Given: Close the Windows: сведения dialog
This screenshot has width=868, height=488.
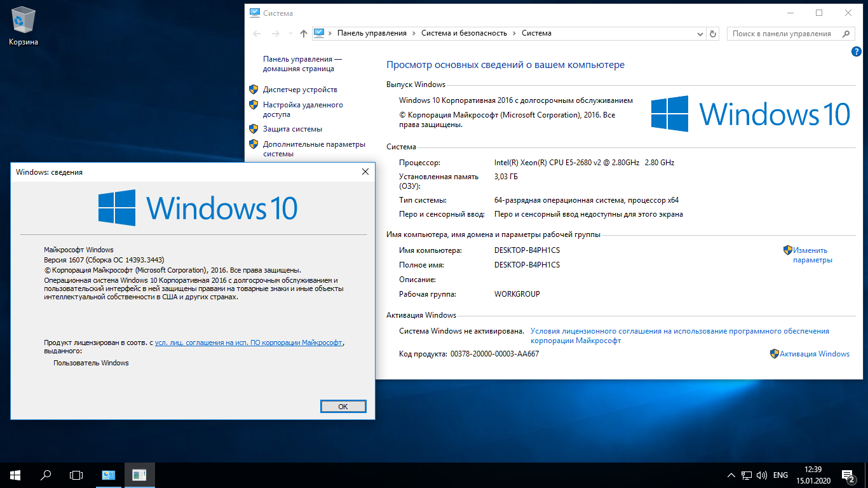Looking at the screenshot, I should (x=365, y=172).
